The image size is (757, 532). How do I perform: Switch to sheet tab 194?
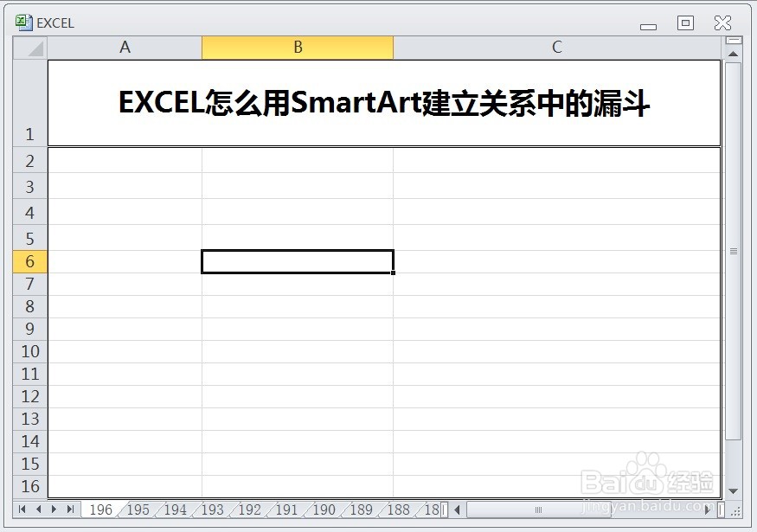coord(176,510)
